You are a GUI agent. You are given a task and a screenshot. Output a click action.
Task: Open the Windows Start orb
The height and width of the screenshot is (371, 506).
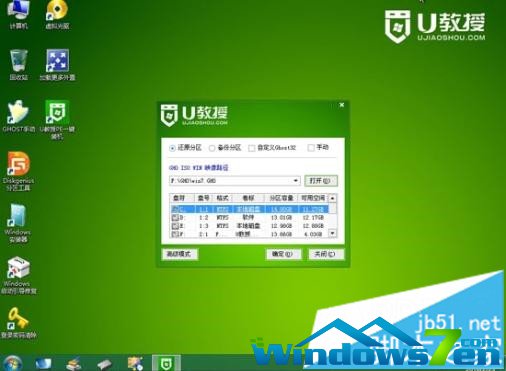click(x=12, y=363)
